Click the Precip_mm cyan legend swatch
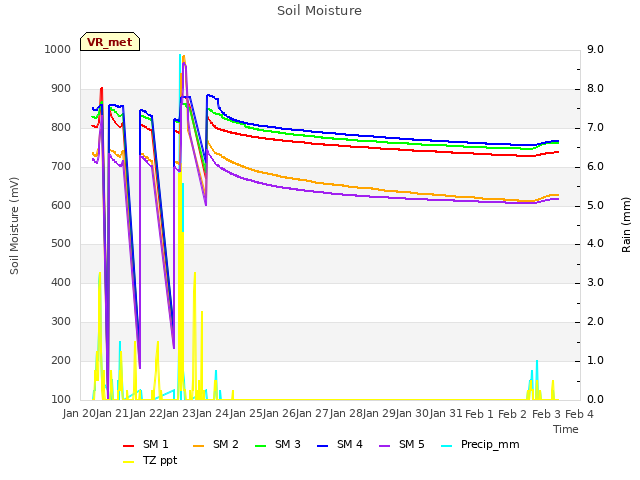 coord(447,446)
